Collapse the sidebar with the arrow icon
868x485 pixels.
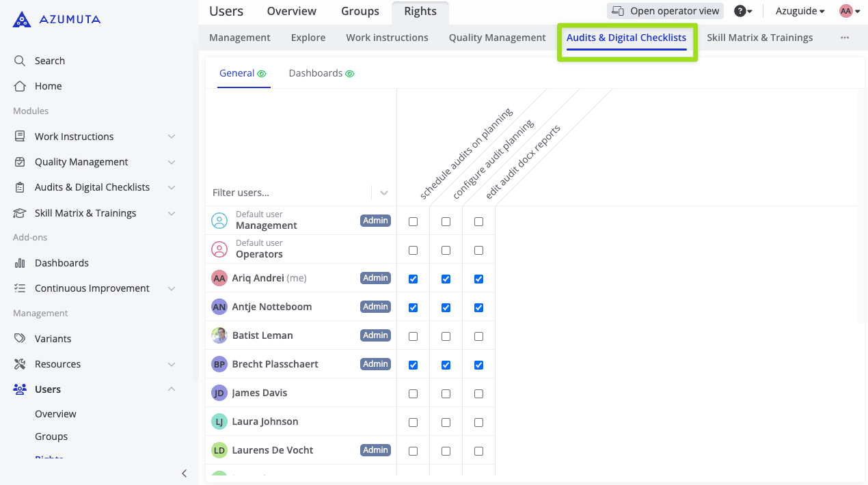[184, 473]
